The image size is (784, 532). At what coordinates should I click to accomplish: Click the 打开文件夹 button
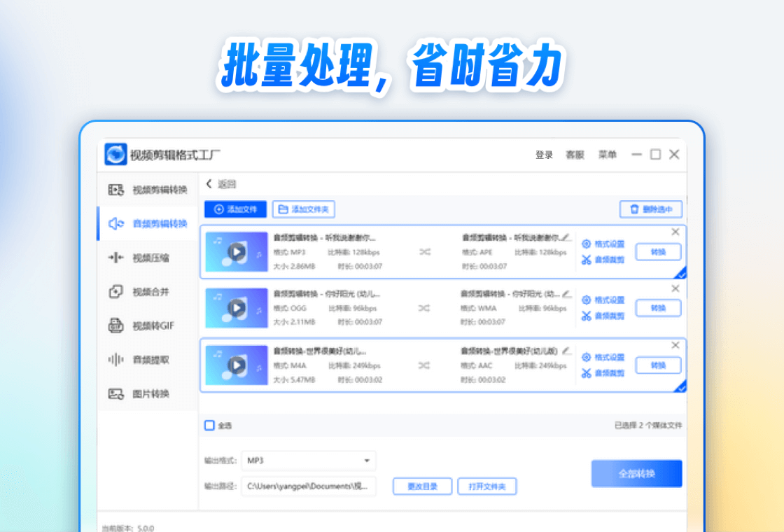point(487,486)
